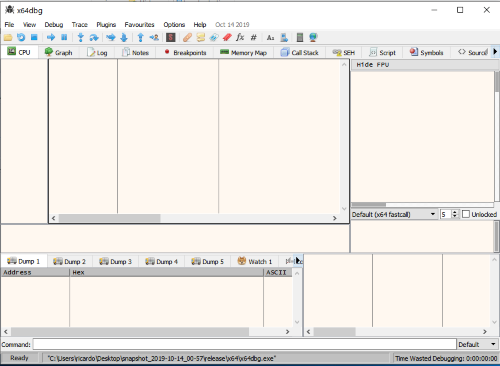Screen dimensions: 500x366
Task: Click the Restart debuggee icon
Action: [x=21, y=37]
